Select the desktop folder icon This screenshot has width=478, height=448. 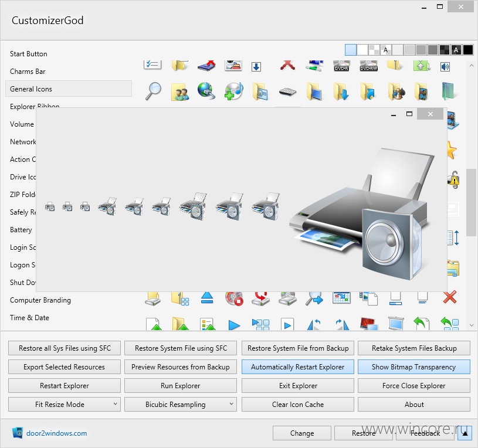(314, 91)
